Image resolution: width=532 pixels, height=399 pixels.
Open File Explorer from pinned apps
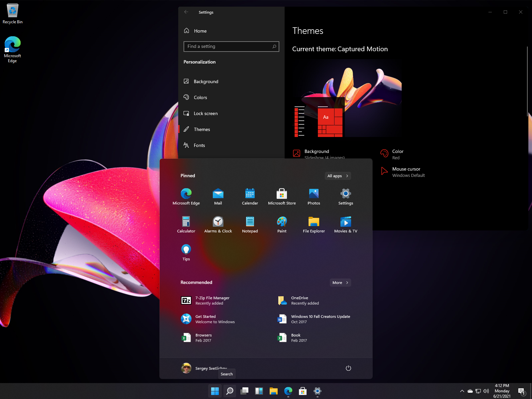point(314,224)
